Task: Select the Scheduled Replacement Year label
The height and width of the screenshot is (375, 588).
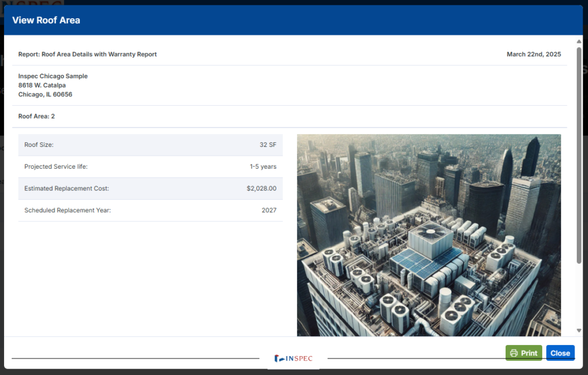Action: (68, 210)
